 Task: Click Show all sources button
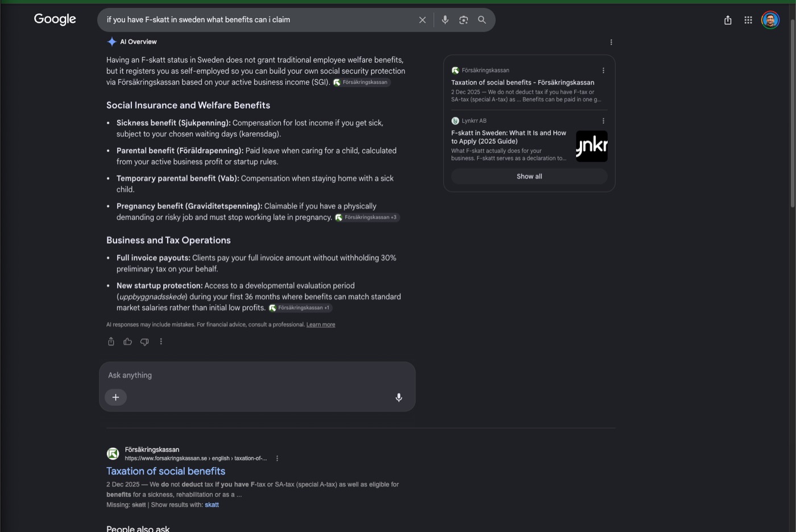pos(529,176)
